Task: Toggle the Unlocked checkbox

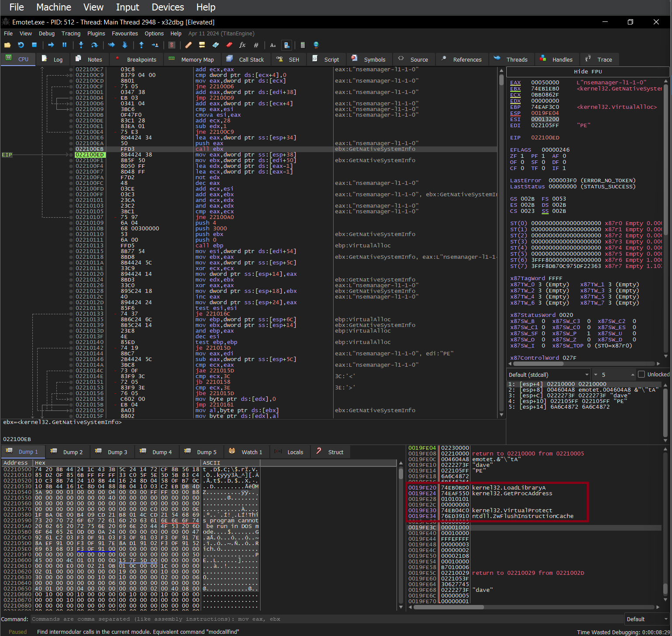Action: (x=641, y=374)
